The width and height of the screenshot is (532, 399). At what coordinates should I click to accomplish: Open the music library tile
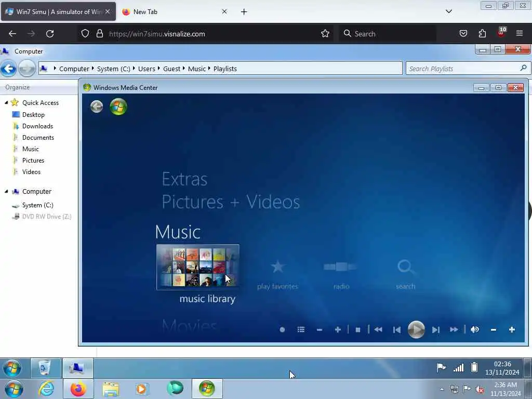[198, 267]
